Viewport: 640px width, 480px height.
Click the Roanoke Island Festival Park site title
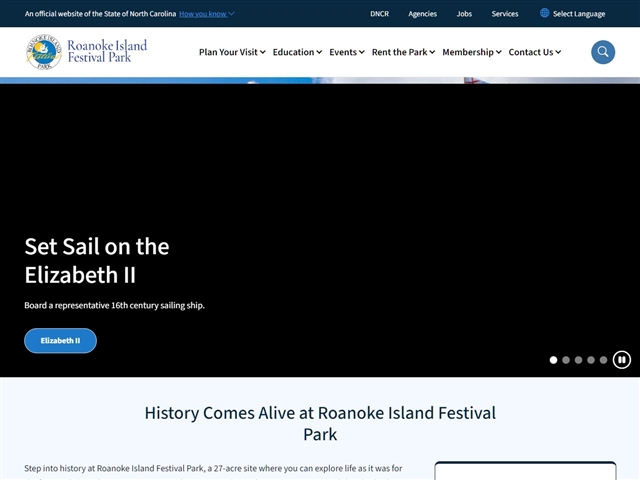click(107, 51)
